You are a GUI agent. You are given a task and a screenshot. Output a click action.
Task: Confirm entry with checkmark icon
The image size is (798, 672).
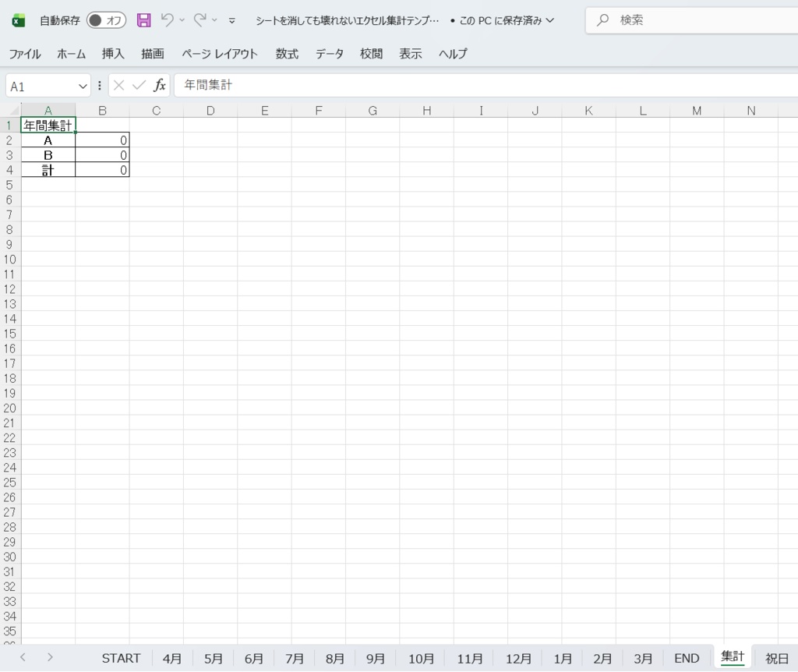(139, 86)
